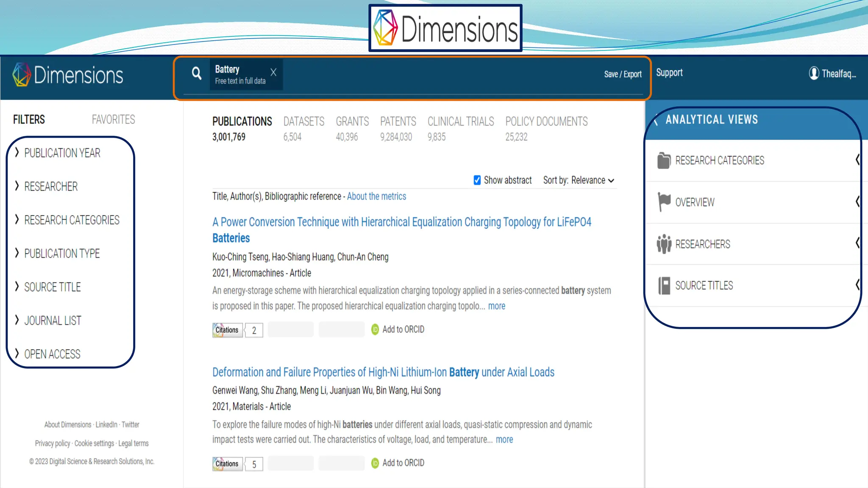Image resolution: width=868 pixels, height=488 pixels.
Task: Uncheck the Show abstract checkbox
Action: pyautogui.click(x=477, y=180)
